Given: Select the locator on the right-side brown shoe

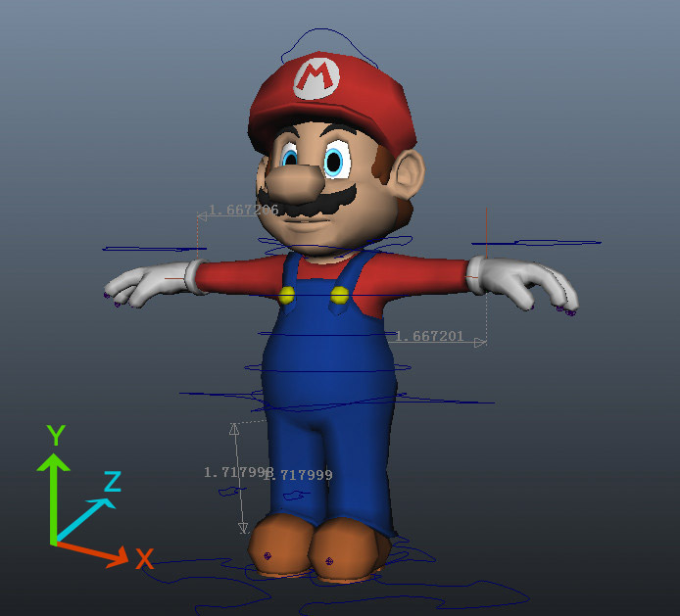Looking at the screenshot, I should tap(329, 561).
